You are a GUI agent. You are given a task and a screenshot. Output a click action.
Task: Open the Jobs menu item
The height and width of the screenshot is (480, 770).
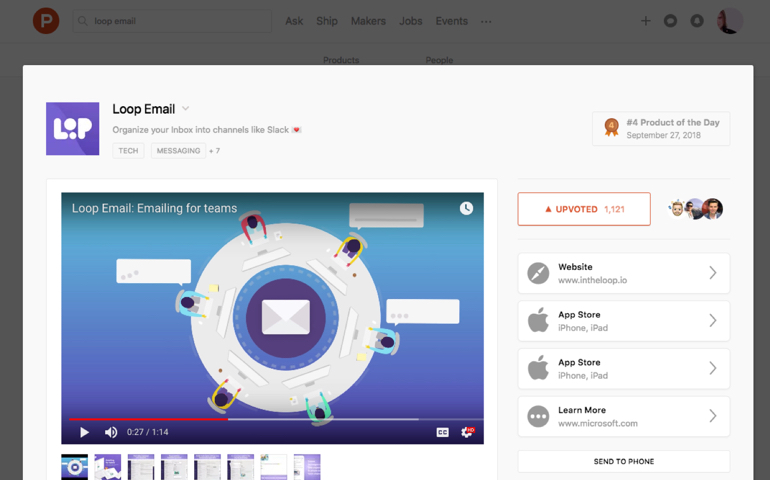(x=411, y=21)
